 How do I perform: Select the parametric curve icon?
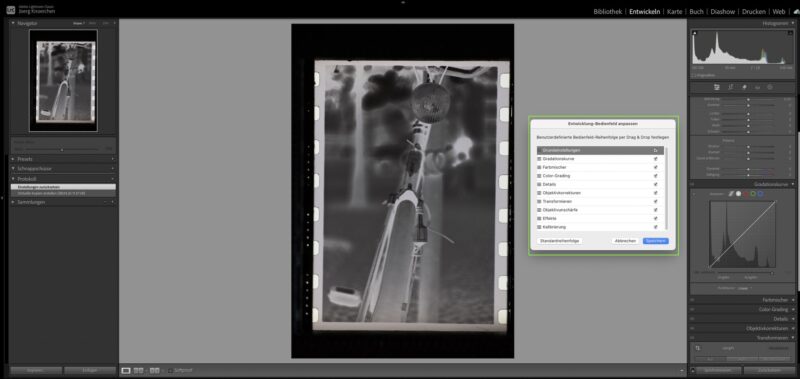[x=731, y=194]
